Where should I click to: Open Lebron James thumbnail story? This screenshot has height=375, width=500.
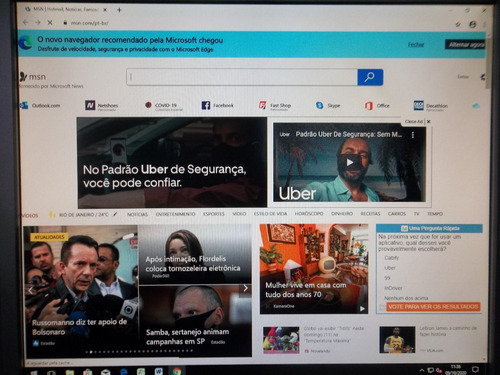[397, 340]
